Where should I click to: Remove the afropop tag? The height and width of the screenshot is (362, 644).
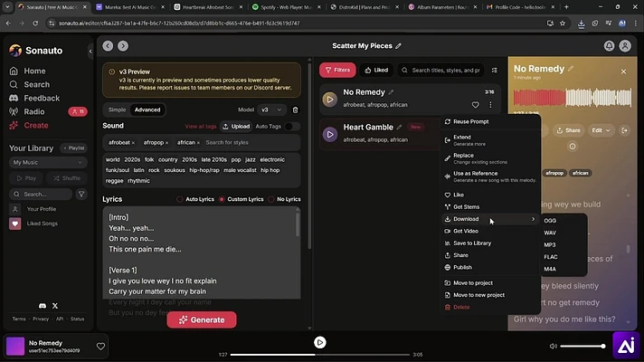click(166, 143)
